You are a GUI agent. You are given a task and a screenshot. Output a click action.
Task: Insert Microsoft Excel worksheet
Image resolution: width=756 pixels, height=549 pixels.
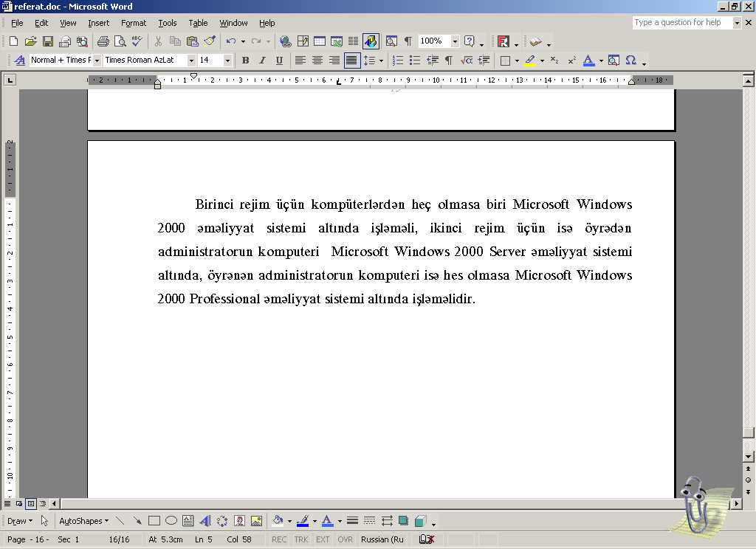tap(337, 41)
